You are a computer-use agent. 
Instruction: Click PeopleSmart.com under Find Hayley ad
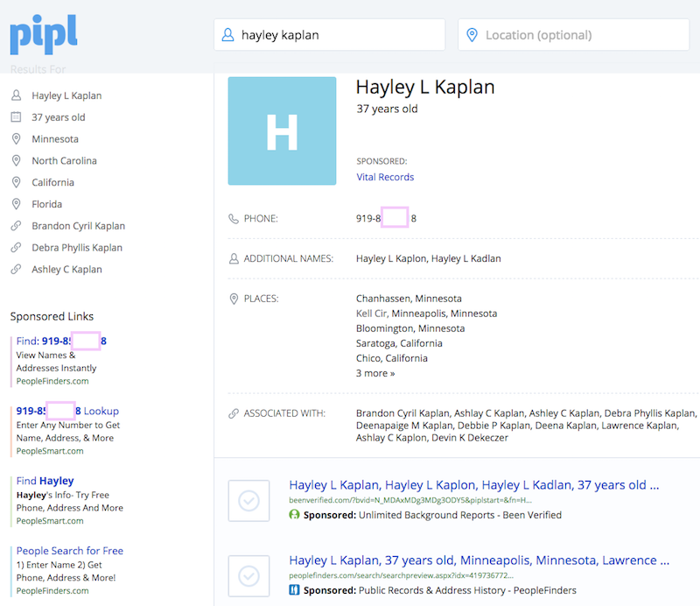(50, 521)
